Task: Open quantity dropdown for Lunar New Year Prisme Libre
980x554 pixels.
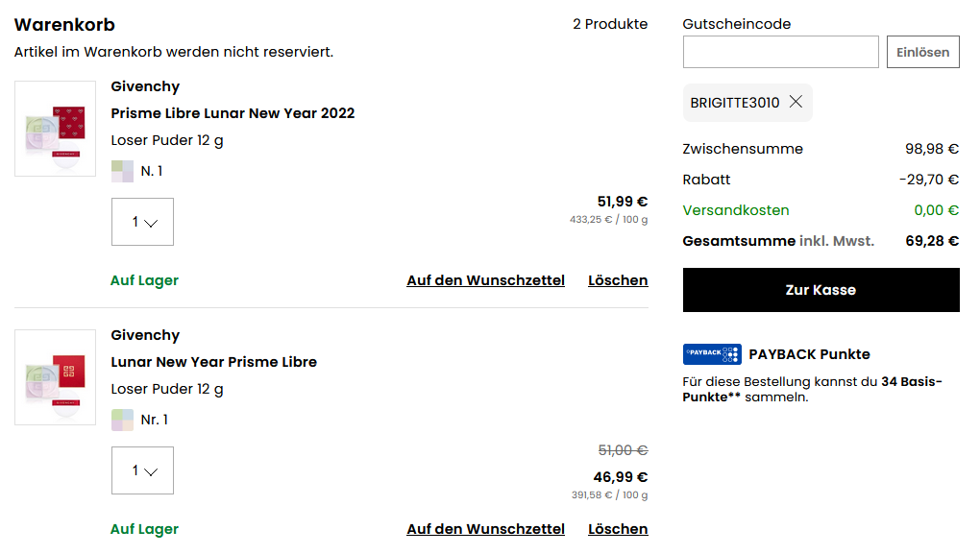Action: [142, 470]
